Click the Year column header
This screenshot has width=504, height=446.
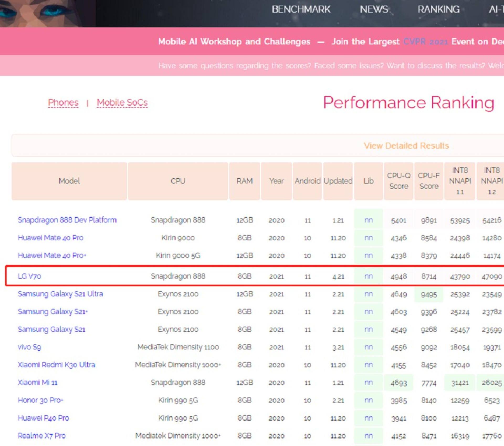pyautogui.click(x=276, y=181)
